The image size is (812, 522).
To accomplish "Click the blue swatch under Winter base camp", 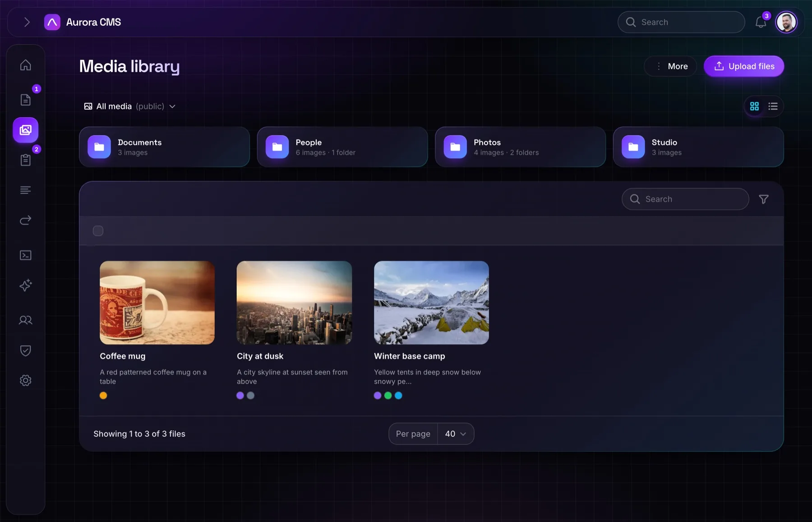I will [398, 396].
